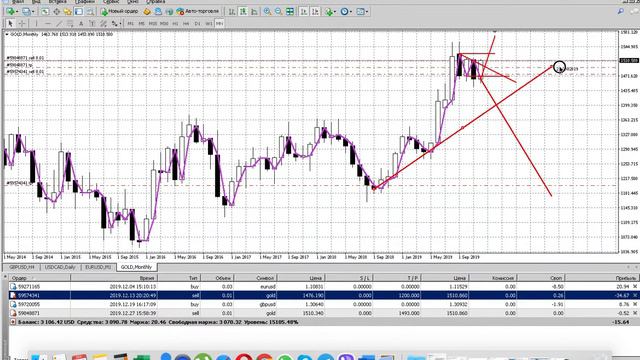
Task: Click the balance summary row
Action: point(324,322)
